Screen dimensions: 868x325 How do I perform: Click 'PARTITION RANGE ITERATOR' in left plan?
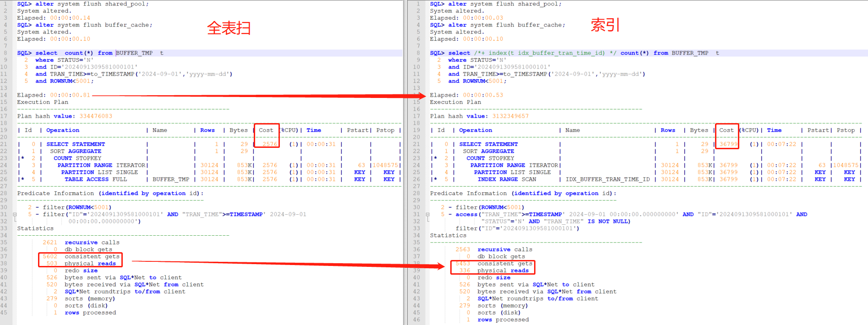tap(101, 165)
